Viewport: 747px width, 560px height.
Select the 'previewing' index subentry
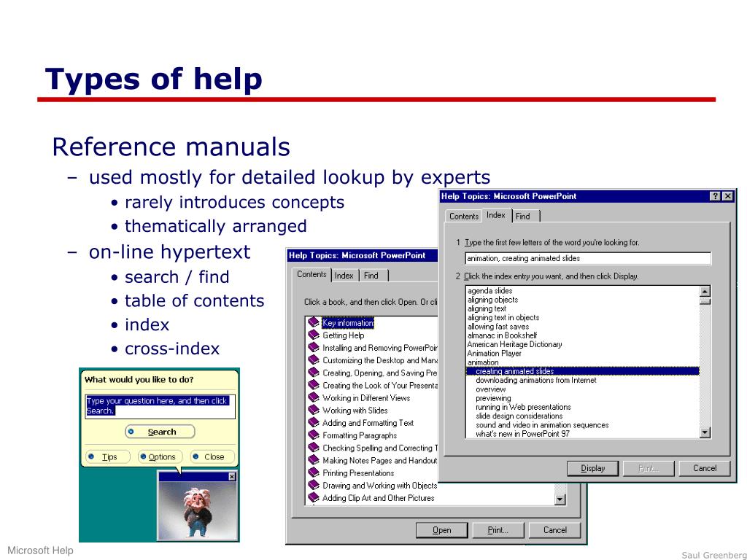[493, 398]
